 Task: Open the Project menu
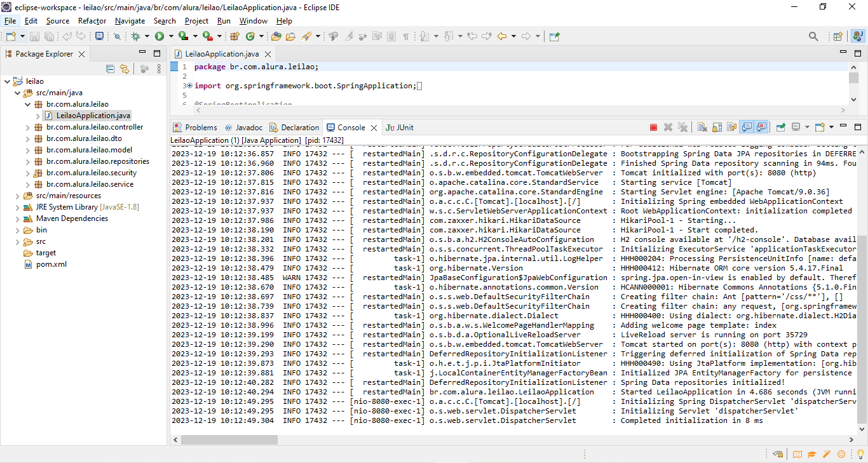[196, 21]
